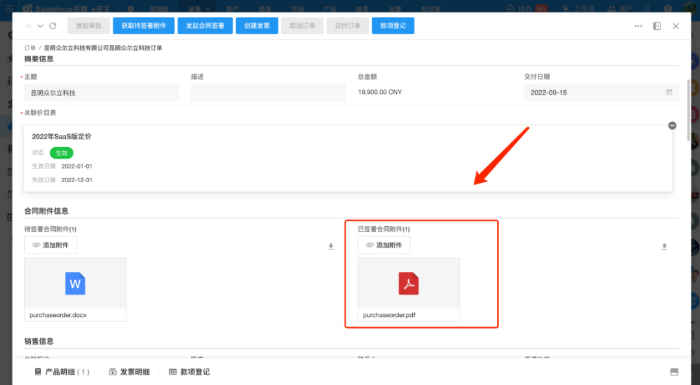This screenshot has height=385, width=700.
Task: Click the 创建发票 button
Action: coord(257,25)
